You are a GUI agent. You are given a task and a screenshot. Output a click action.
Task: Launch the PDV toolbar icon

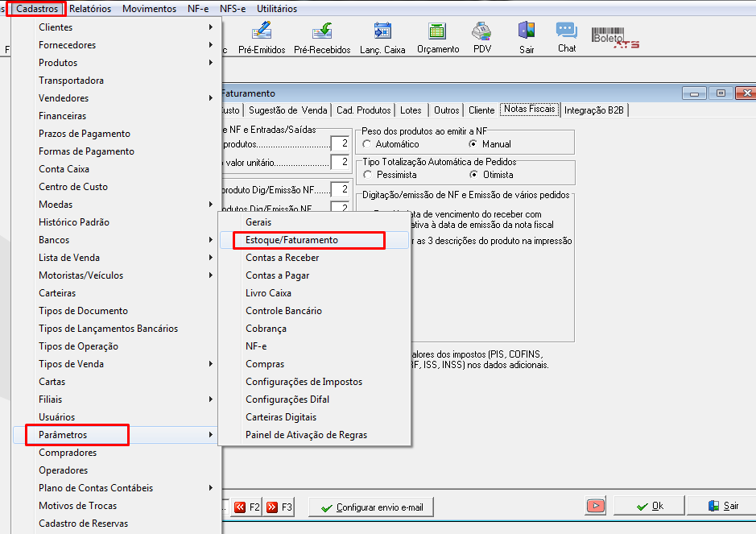(481, 37)
